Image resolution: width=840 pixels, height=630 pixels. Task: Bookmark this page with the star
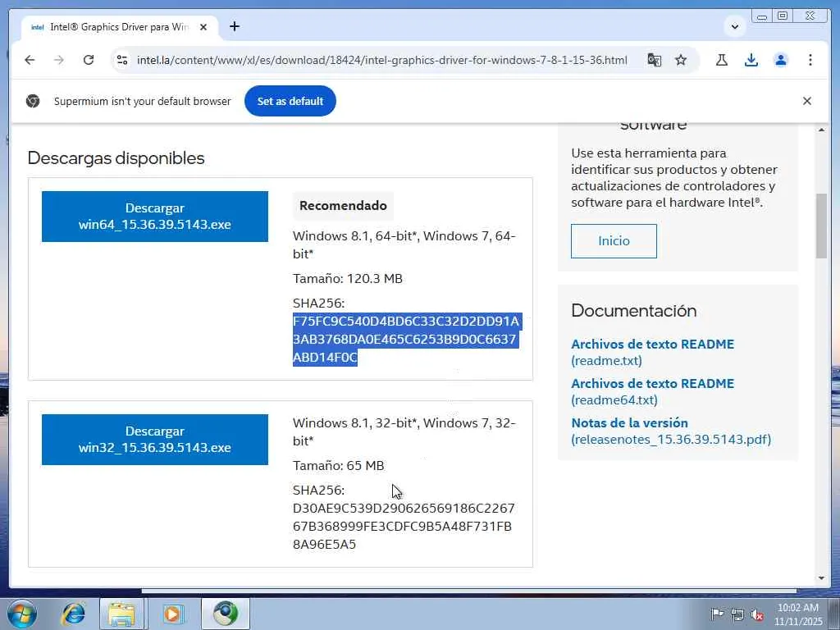tap(681, 60)
